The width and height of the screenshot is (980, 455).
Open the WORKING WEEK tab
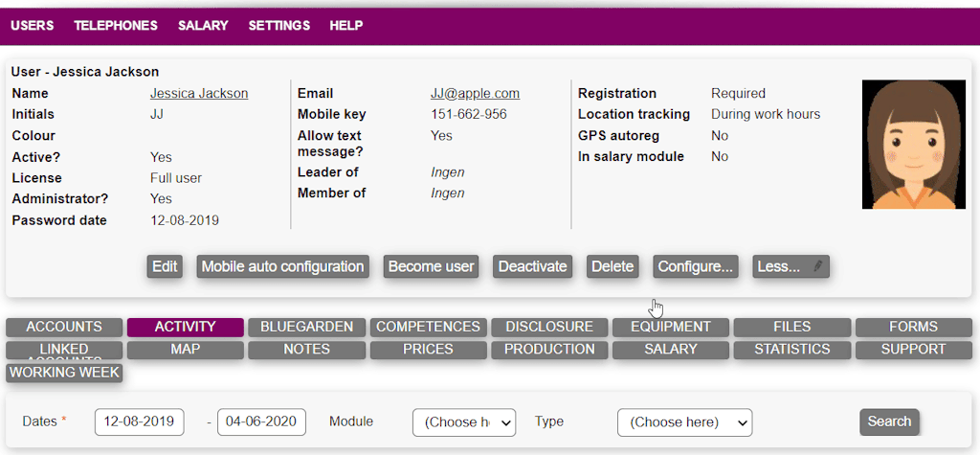65,373
